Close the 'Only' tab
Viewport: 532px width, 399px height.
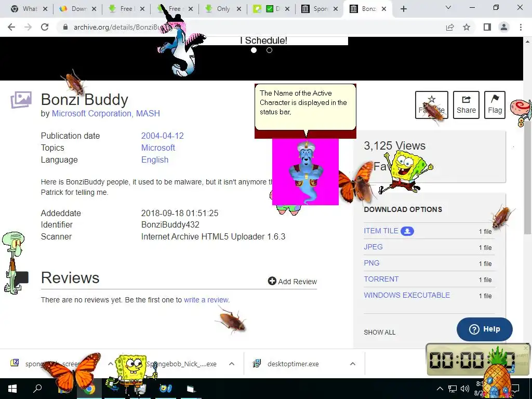(239, 9)
